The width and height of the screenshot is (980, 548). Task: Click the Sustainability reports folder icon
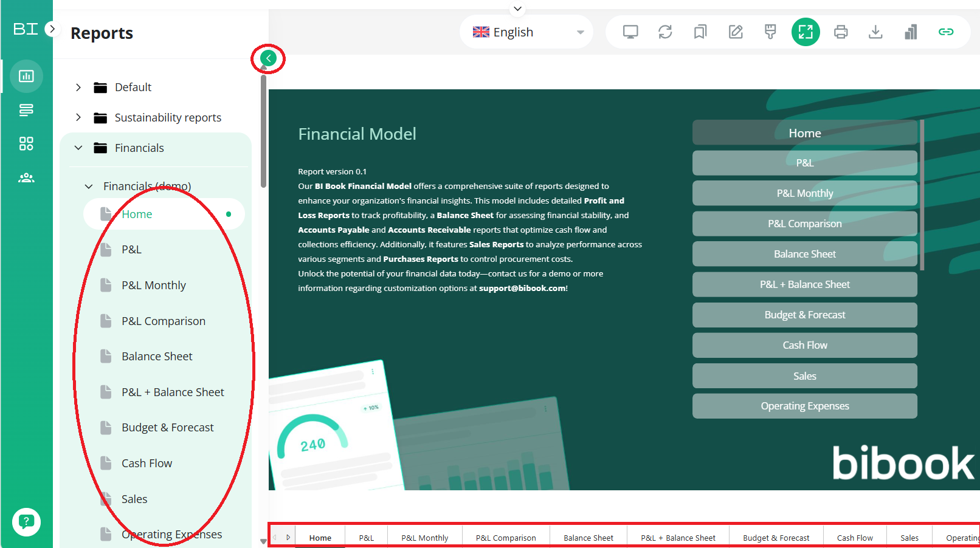coord(100,118)
